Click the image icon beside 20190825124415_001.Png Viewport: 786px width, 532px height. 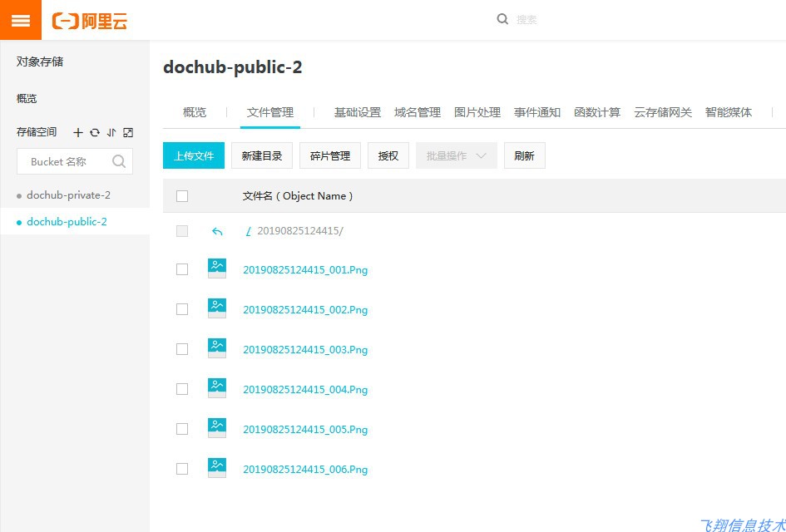pyautogui.click(x=216, y=268)
